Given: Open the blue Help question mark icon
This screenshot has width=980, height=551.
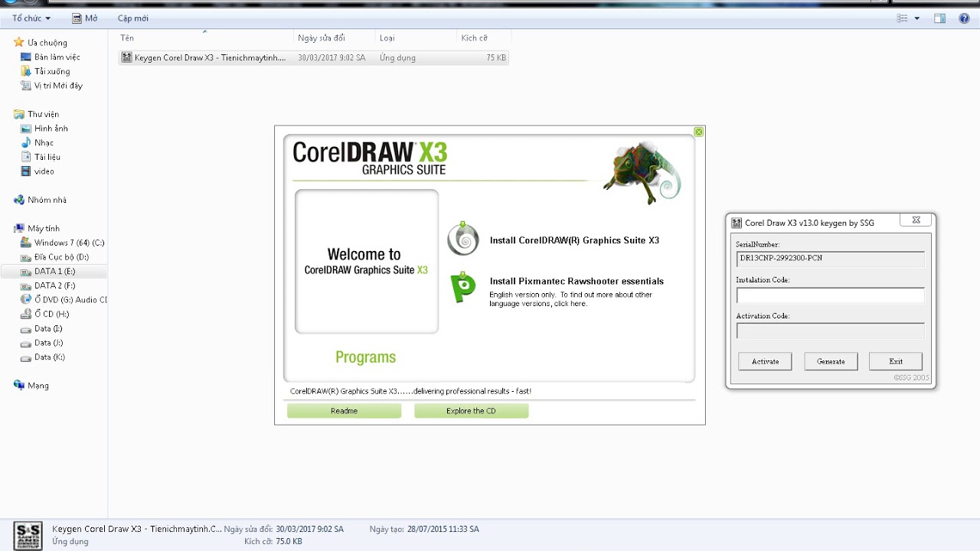Looking at the screenshot, I should [x=964, y=18].
